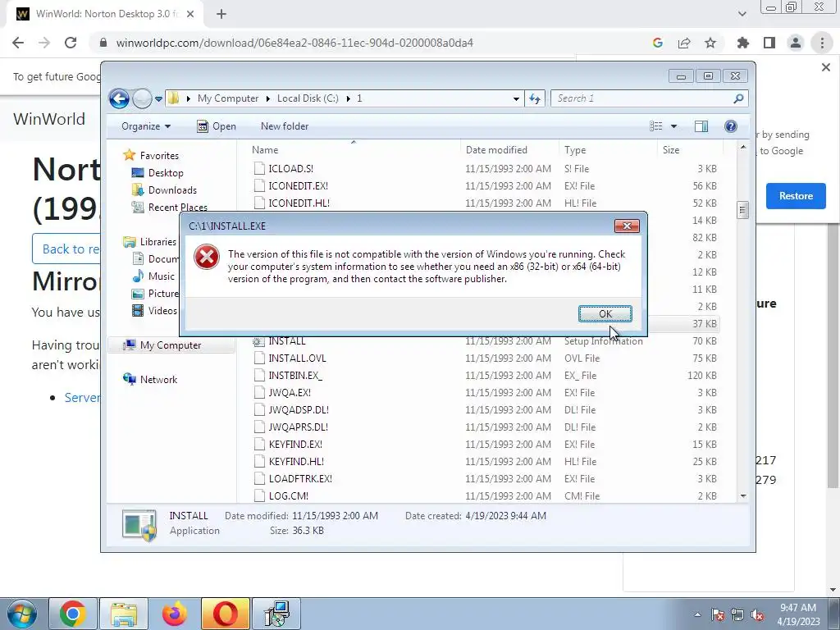Screen dimensions: 840x630
Task: Click the Chrome share page icon
Action: pyautogui.click(x=684, y=43)
